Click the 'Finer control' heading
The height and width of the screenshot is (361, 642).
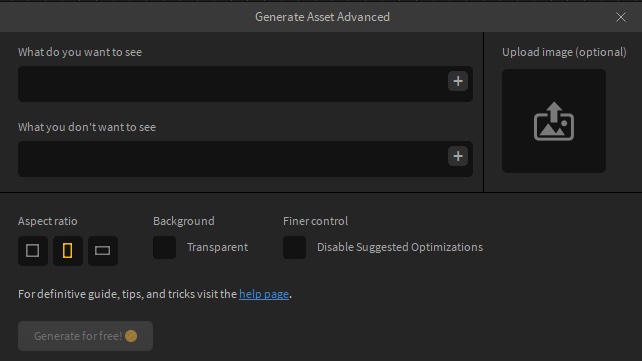click(315, 221)
